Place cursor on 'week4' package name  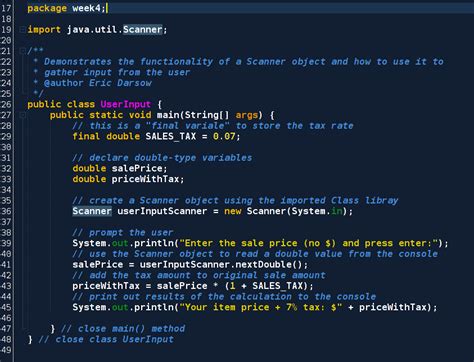click(86, 8)
